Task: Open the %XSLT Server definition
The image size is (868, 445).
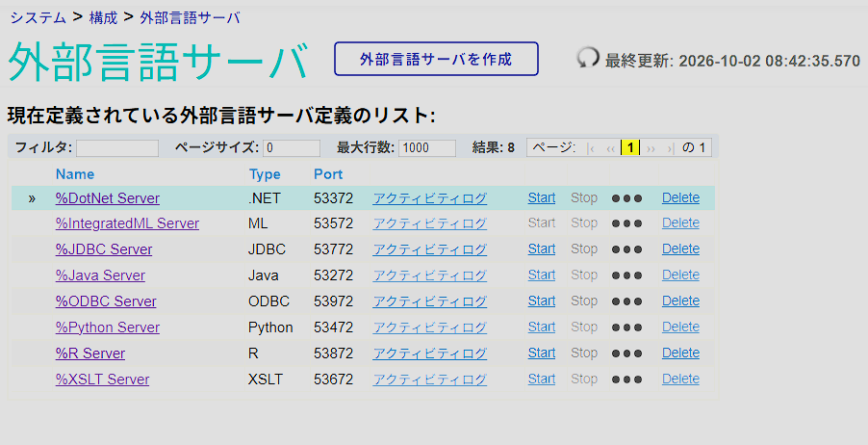Action: 102,380
